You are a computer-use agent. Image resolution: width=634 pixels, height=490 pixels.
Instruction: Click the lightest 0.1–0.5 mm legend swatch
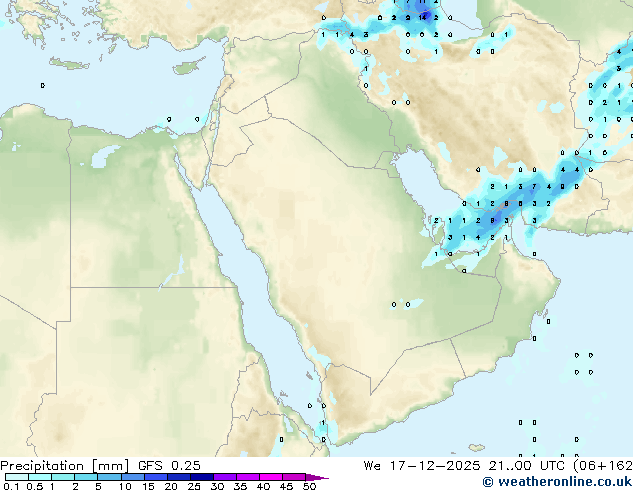[17, 477]
